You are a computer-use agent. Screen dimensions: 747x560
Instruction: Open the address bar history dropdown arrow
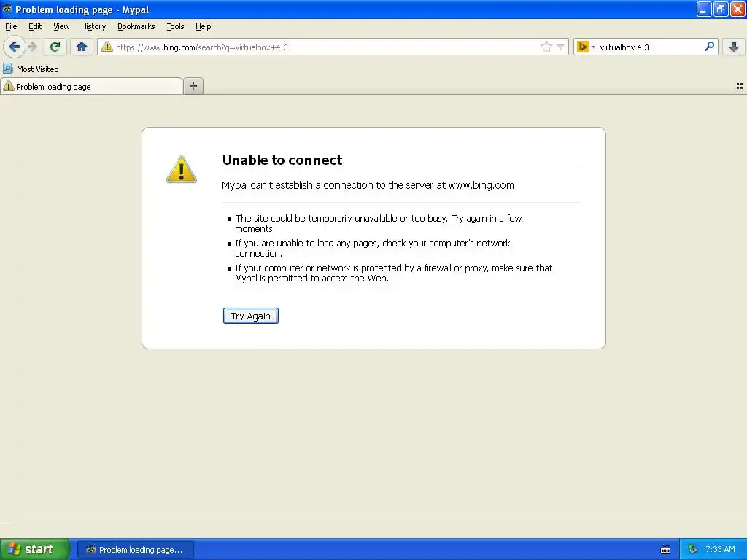tap(561, 47)
